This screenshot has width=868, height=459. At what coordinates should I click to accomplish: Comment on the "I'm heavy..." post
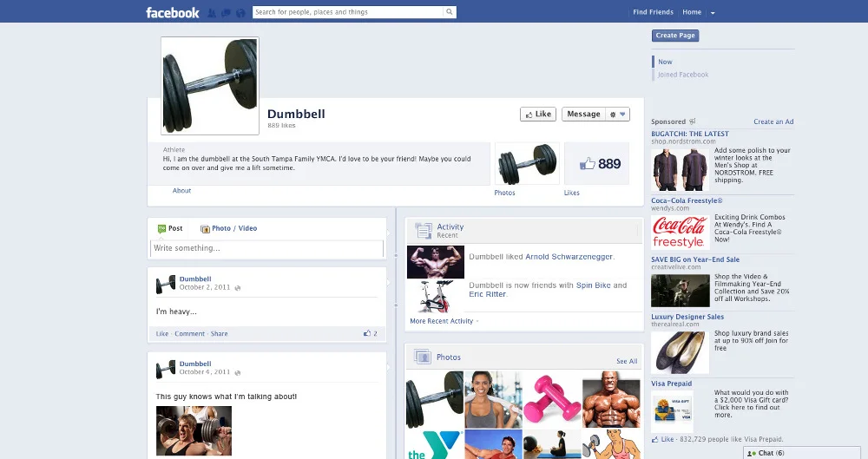tap(190, 334)
